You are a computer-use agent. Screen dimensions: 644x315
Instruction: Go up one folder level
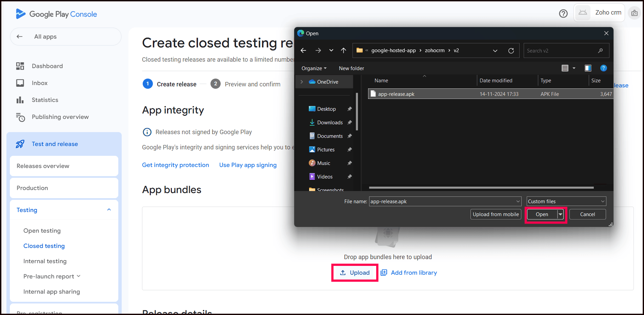click(343, 50)
